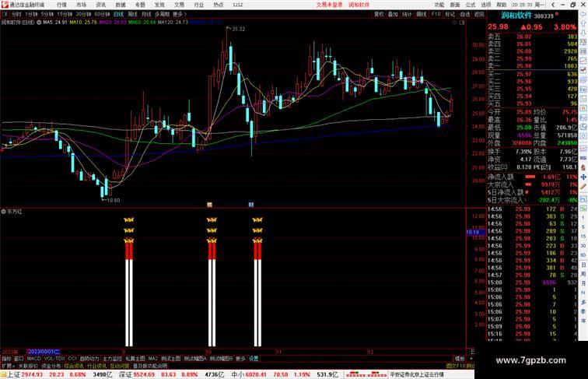Toggle the 扩展 panel expander
The width and height of the screenshot is (588, 379).
tap(8, 366)
